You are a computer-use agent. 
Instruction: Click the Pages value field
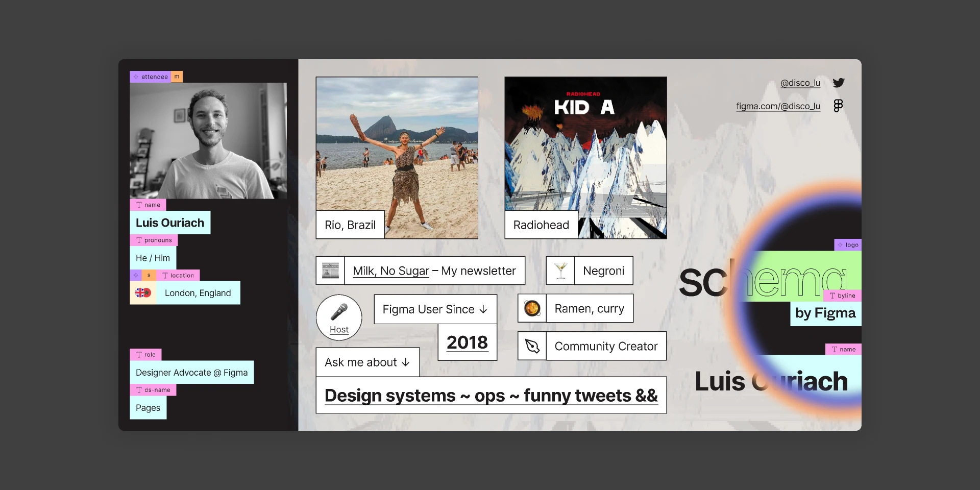148,407
